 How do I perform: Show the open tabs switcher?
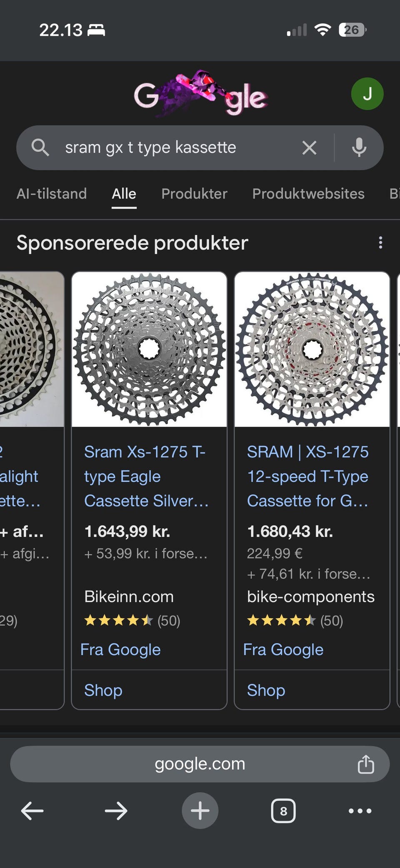[283, 811]
